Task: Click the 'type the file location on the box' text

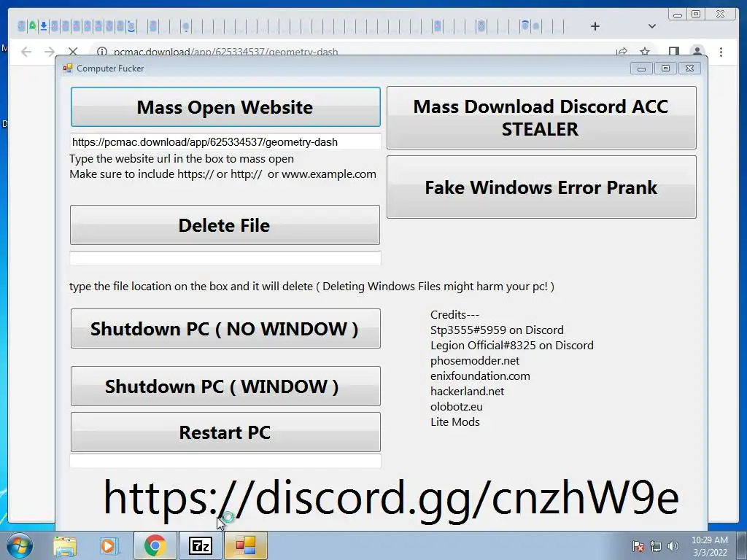Action: pos(311,286)
